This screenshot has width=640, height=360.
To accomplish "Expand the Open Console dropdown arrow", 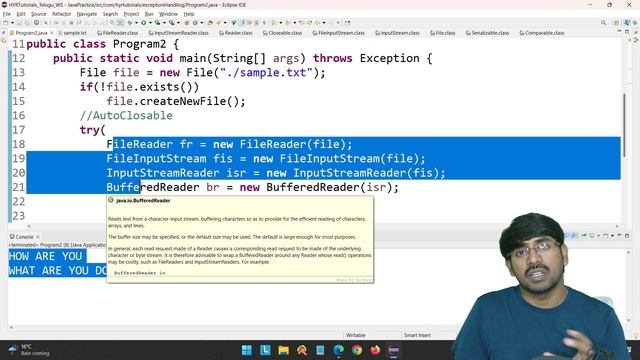I will click(613, 236).
